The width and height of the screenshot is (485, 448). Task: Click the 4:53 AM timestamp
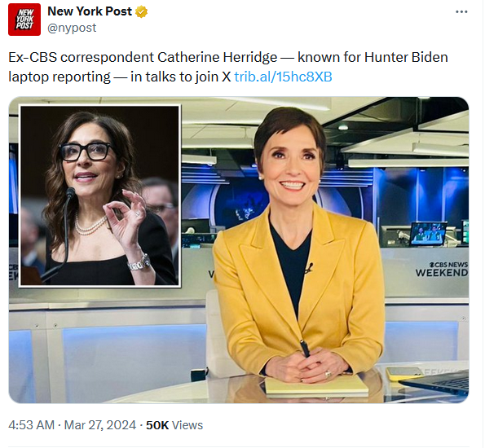point(31,425)
